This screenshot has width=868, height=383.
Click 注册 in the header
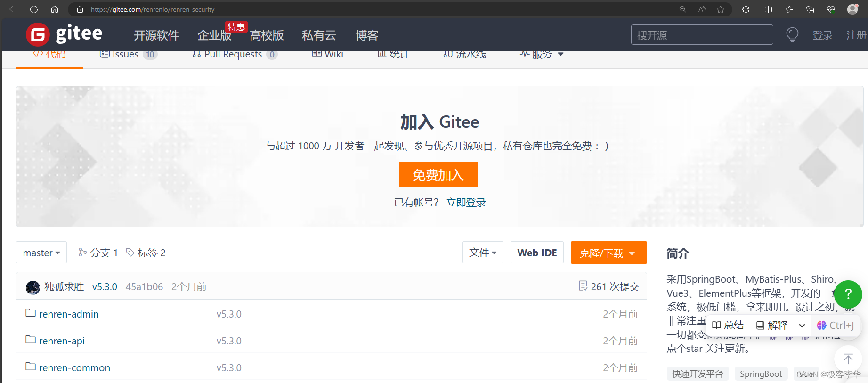pos(856,35)
